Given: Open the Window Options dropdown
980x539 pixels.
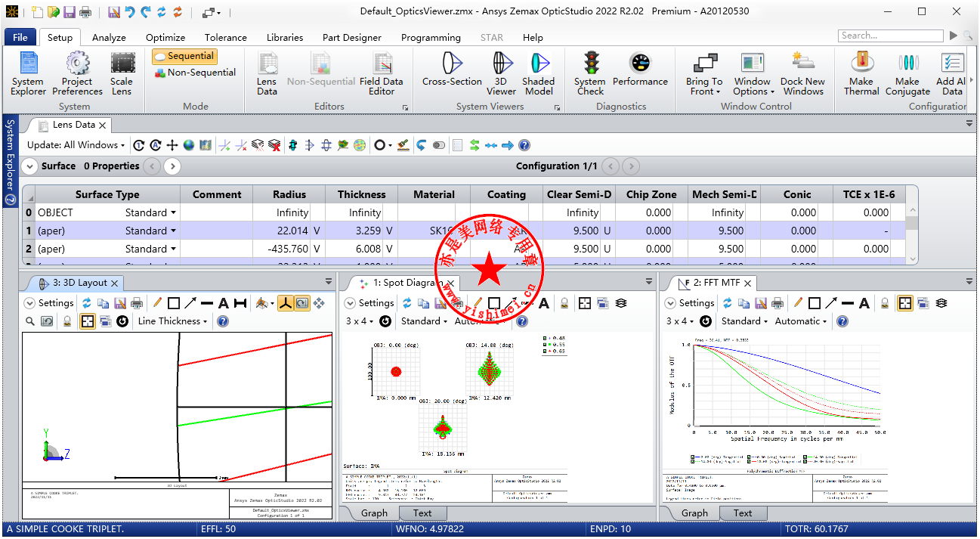Looking at the screenshot, I should pyautogui.click(x=753, y=74).
